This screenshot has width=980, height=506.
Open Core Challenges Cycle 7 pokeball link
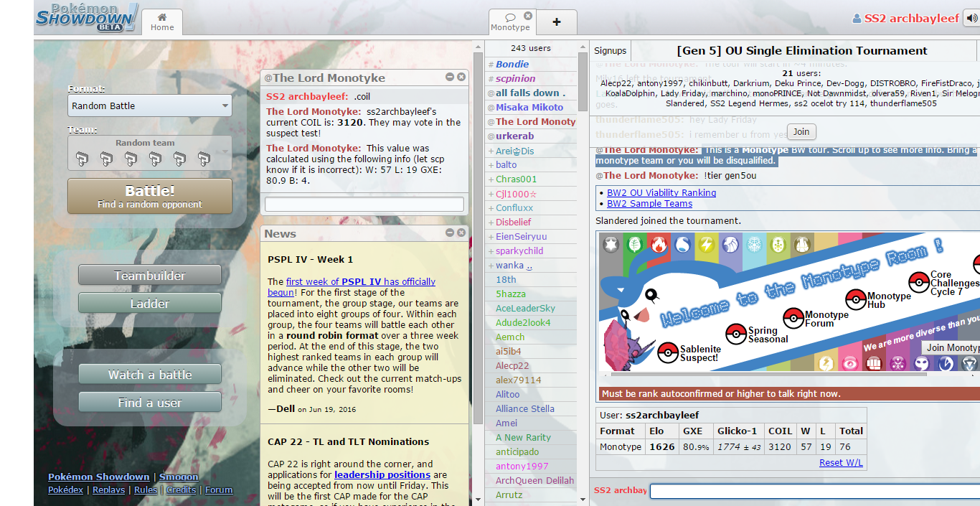coord(918,282)
